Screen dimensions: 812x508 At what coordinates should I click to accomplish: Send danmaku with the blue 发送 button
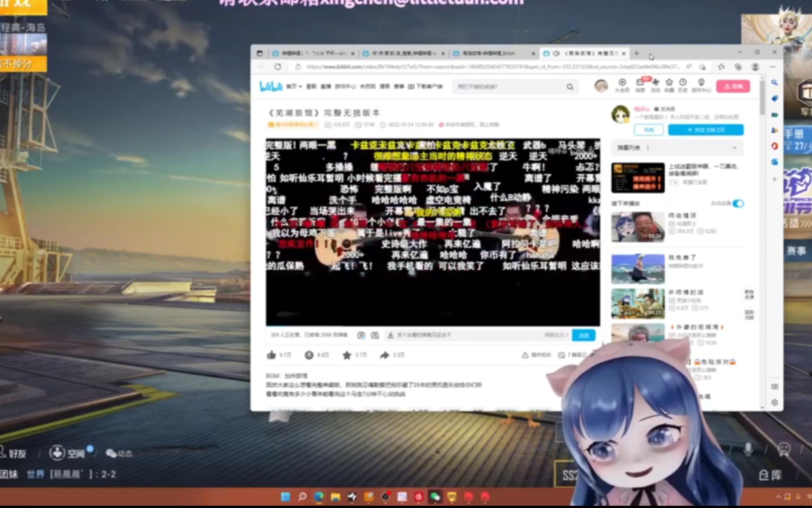[584, 335]
